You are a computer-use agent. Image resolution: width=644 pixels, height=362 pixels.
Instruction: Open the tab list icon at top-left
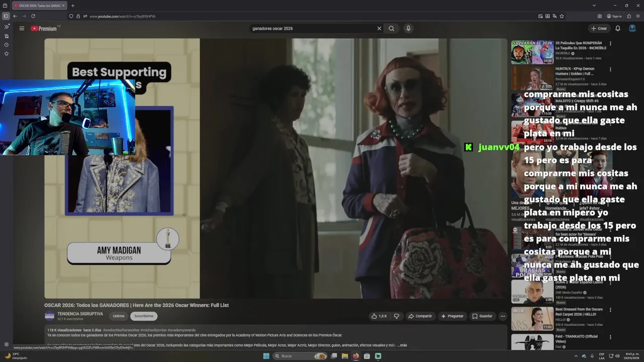6,6
